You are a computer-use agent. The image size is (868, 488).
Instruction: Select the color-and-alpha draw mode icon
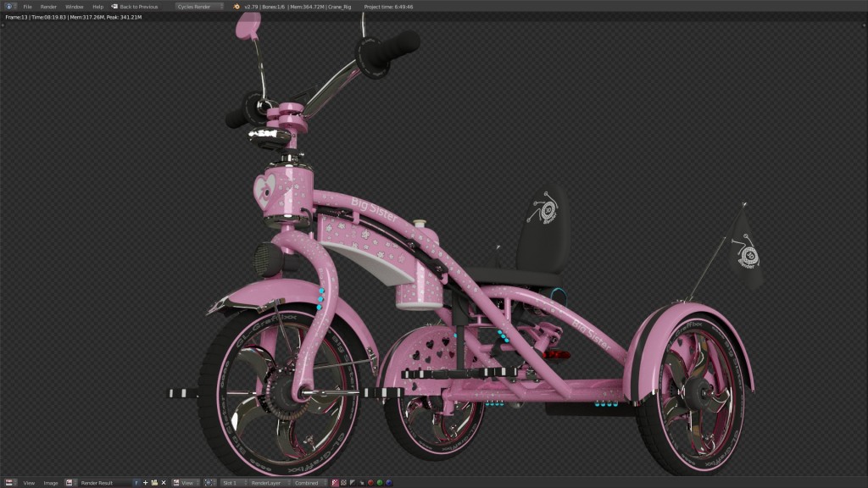pyautogui.click(x=335, y=481)
